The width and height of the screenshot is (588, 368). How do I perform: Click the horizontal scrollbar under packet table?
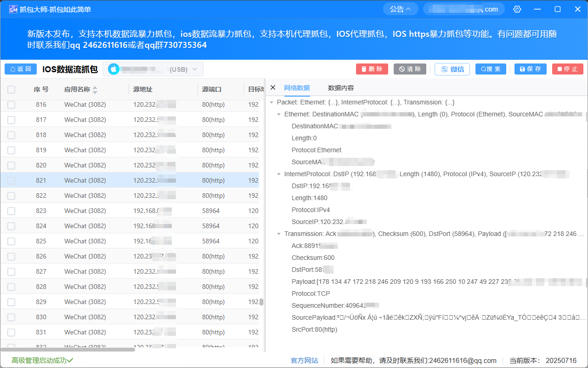(x=68, y=350)
